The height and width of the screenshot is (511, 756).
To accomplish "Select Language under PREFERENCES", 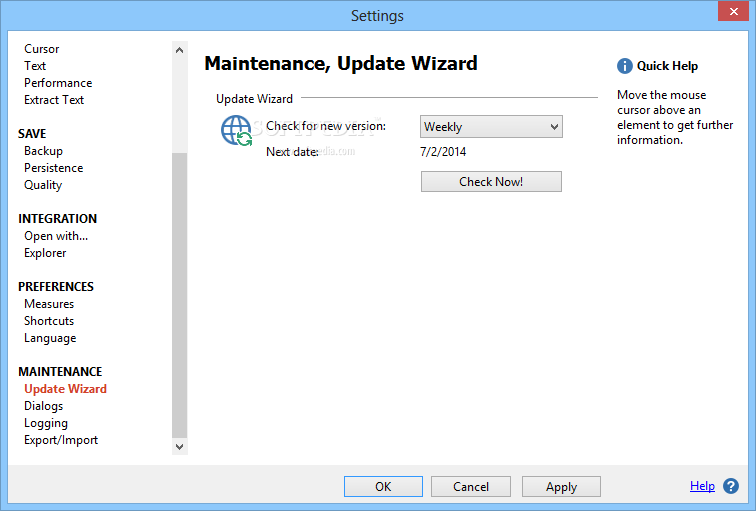I will [50, 338].
